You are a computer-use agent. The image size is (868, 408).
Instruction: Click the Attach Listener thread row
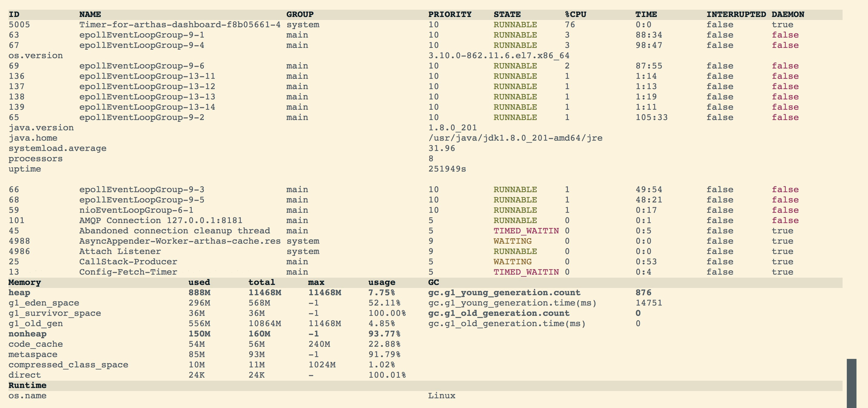pos(120,252)
